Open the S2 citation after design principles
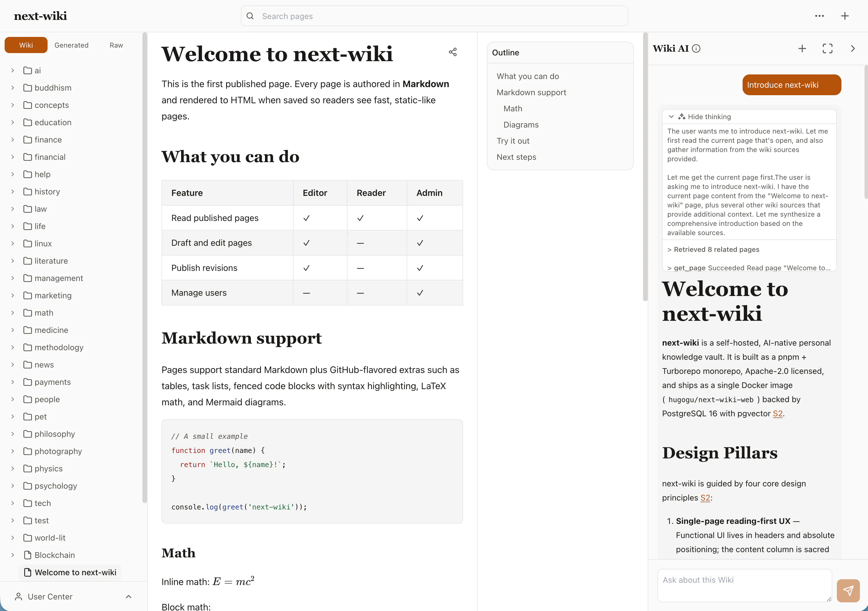 click(x=705, y=498)
